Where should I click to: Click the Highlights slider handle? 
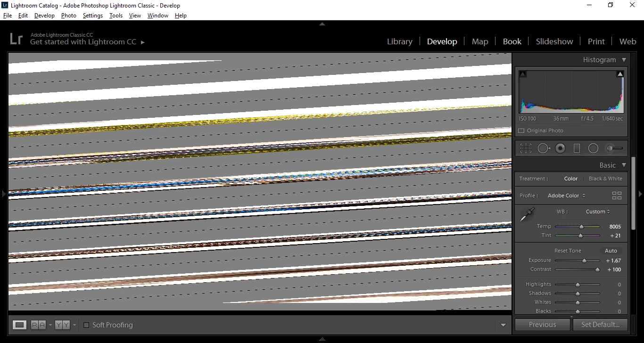[x=578, y=285]
